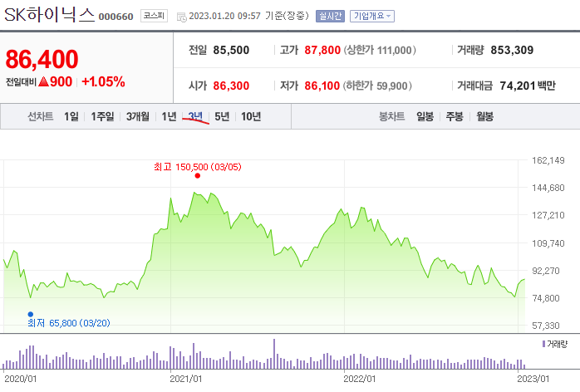Click the high price 87,800
This screenshot has height=392, width=580.
[x=322, y=50]
